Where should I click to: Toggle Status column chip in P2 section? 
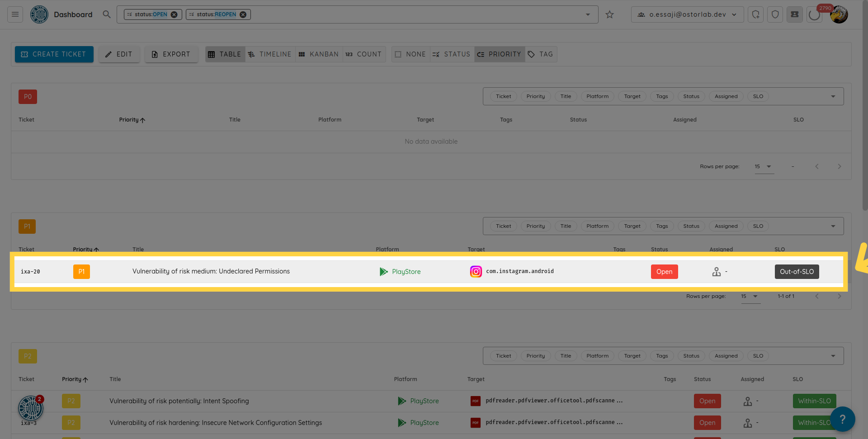tap(691, 356)
